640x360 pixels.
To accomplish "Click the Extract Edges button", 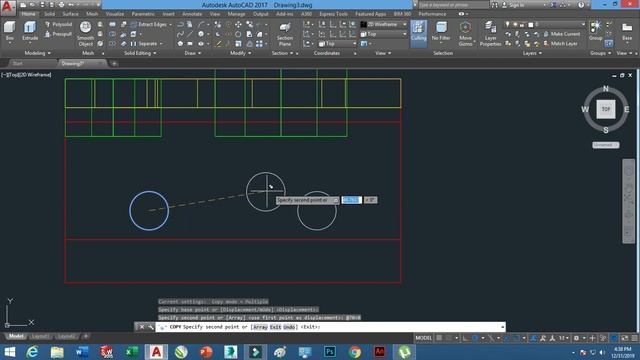I will coord(149,24).
